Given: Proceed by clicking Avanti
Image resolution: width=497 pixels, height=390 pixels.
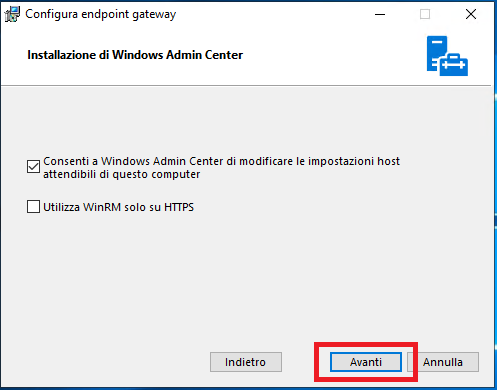Looking at the screenshot, I should pos(366,362).
